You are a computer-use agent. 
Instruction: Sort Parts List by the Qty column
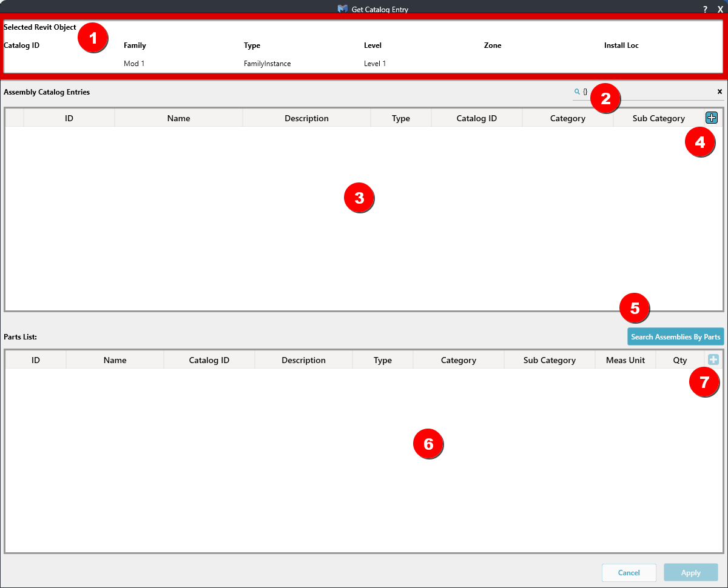point(679,360)
